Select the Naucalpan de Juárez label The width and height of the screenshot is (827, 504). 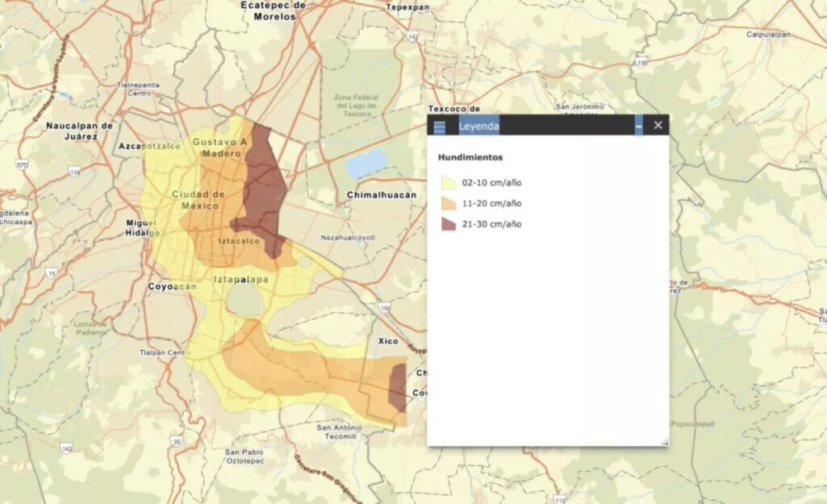[x=79, y=131]
